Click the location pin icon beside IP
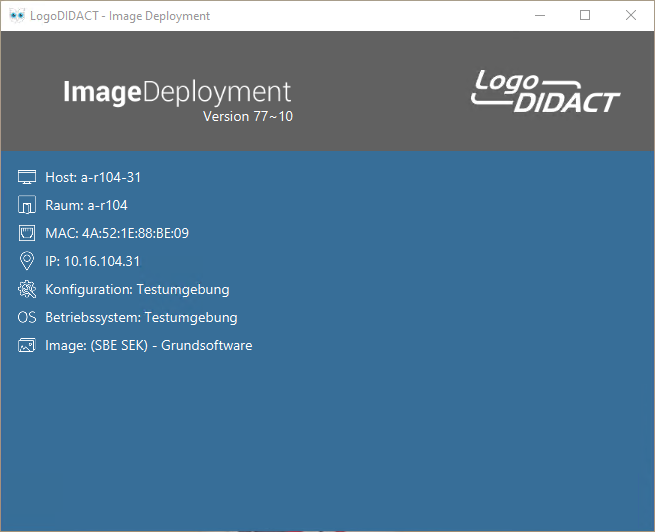The width and height of the screenshot is (655, 532). [27, 261]
